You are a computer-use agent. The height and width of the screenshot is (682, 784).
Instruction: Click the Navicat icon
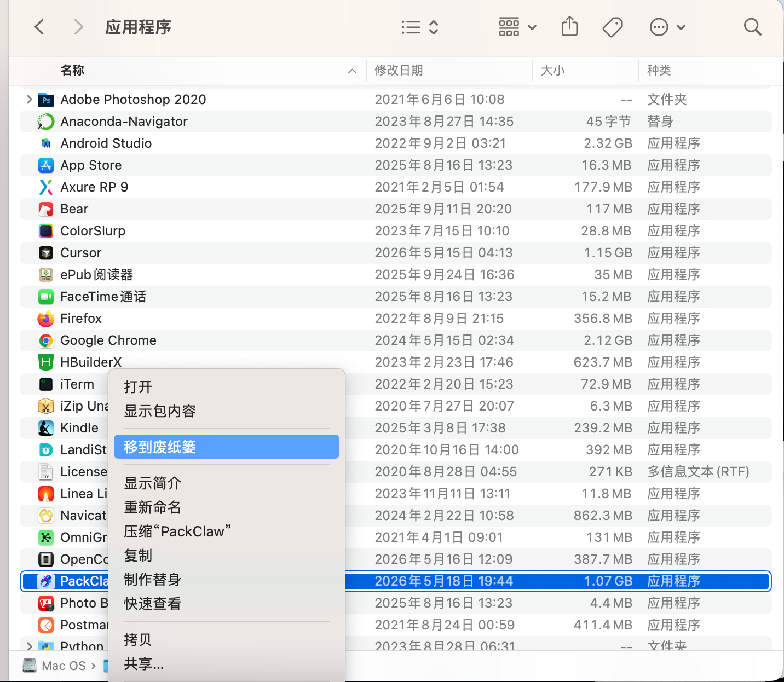point(46,516)
